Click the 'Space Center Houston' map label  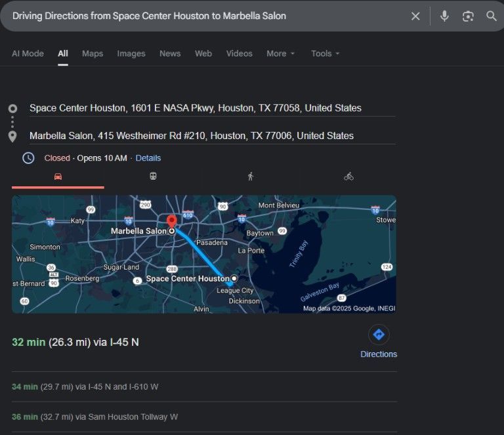[188, 279]
